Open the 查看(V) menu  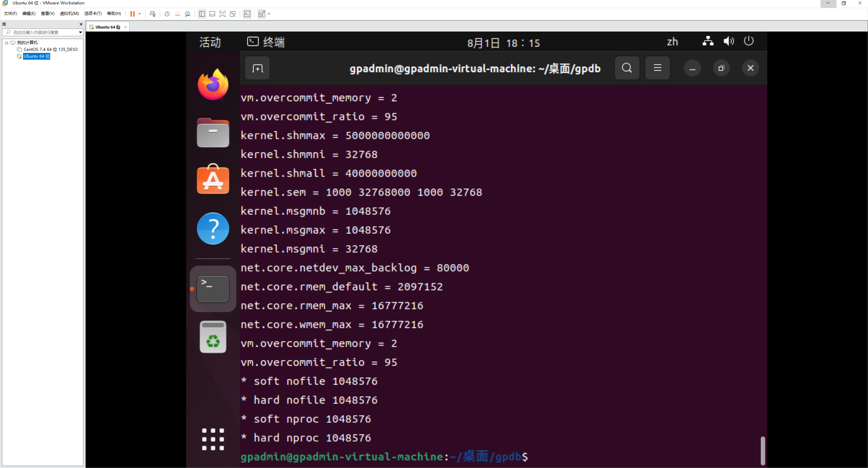pos(47,14)
